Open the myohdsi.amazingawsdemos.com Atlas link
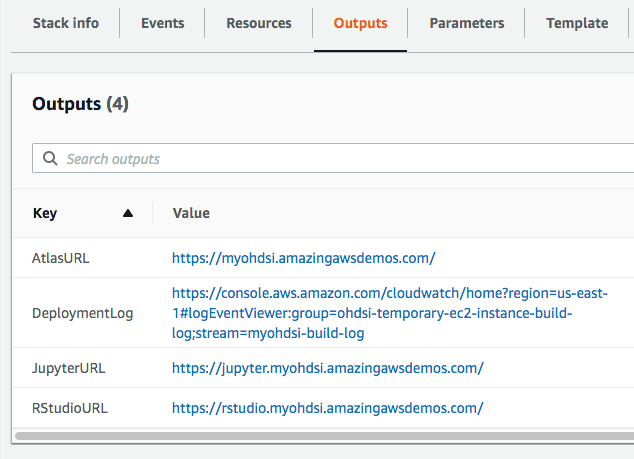 click(x=303, y=257)
